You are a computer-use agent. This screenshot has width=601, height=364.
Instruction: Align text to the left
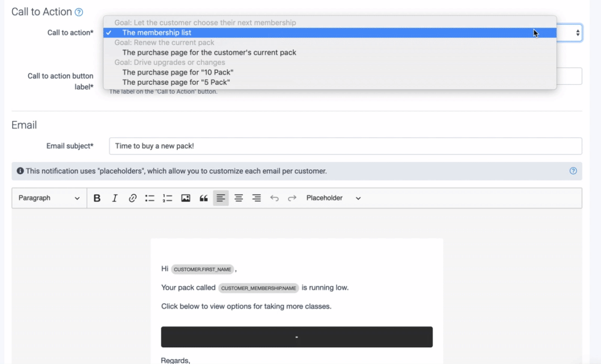(x=221, y=198)
